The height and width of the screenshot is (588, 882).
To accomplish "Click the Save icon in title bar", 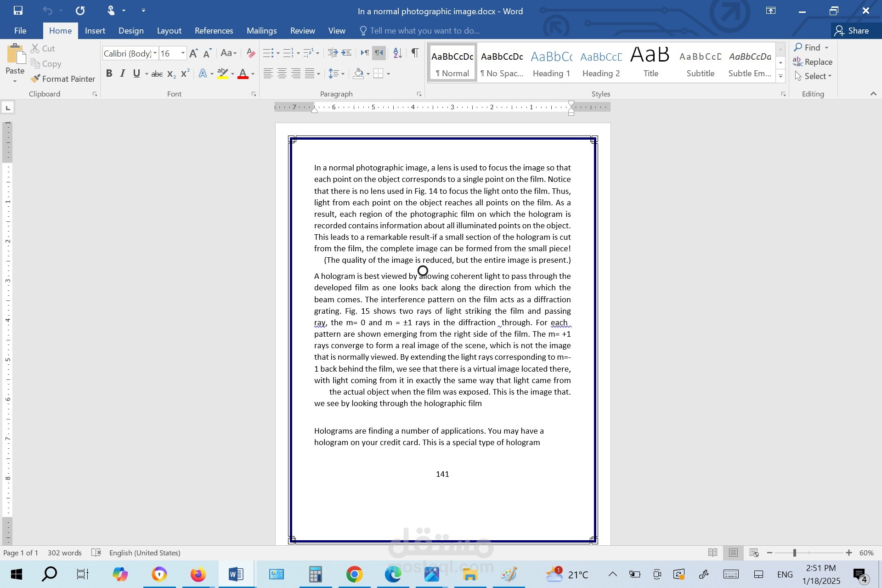I will (x=18, y=11).
